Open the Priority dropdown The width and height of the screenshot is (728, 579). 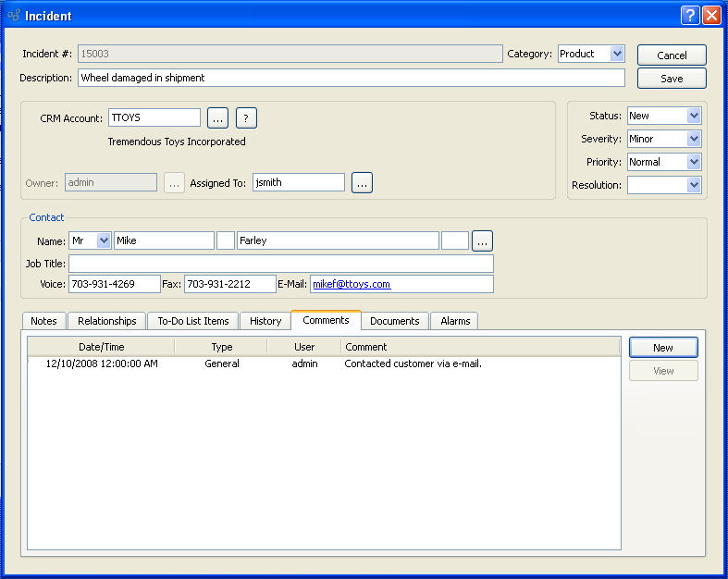click(x=694, y=162)
